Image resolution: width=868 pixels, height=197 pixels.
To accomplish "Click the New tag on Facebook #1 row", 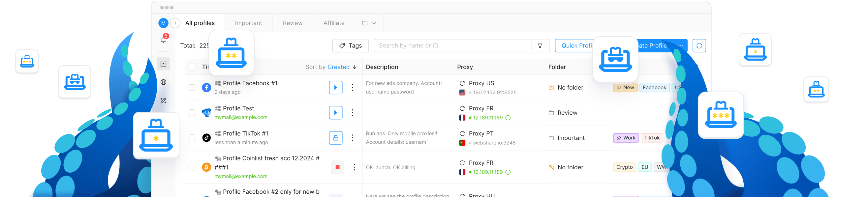I will pos(625,88).
